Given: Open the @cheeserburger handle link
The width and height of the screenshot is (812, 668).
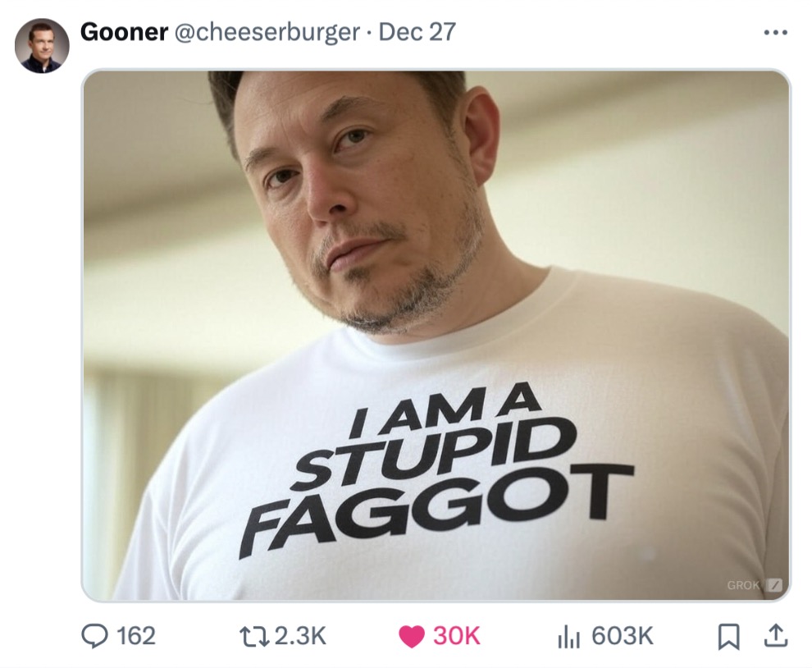Looking at the screenshot, I should [267, 32].
